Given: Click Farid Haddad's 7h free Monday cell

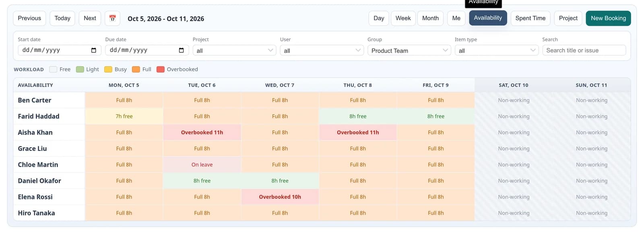Looking at the screenshot, I should point(124,116).
